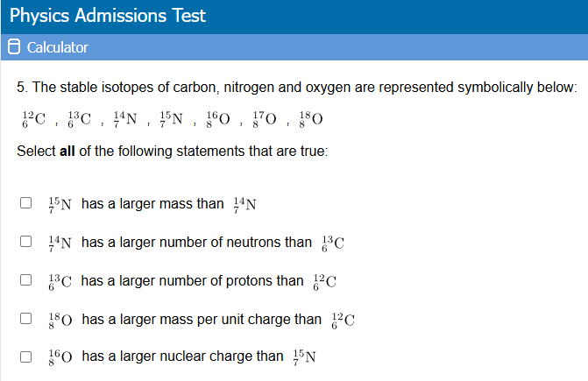Screen dimensions: 588x381
Task: Click the bold "all" word in instructions
Action: click(67, 152)
